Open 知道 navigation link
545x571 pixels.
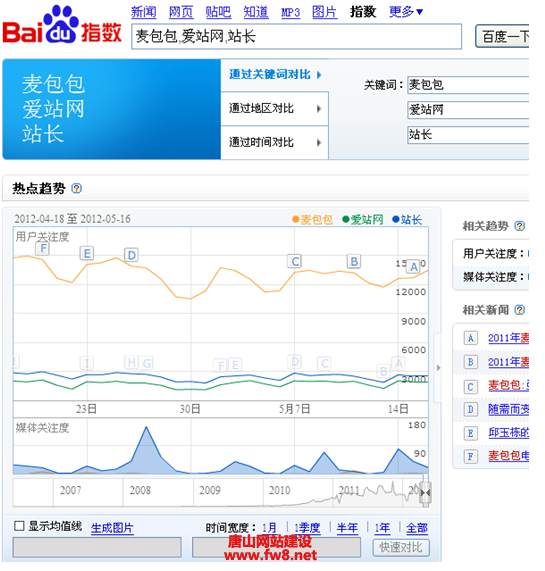(x=256, y=12)
